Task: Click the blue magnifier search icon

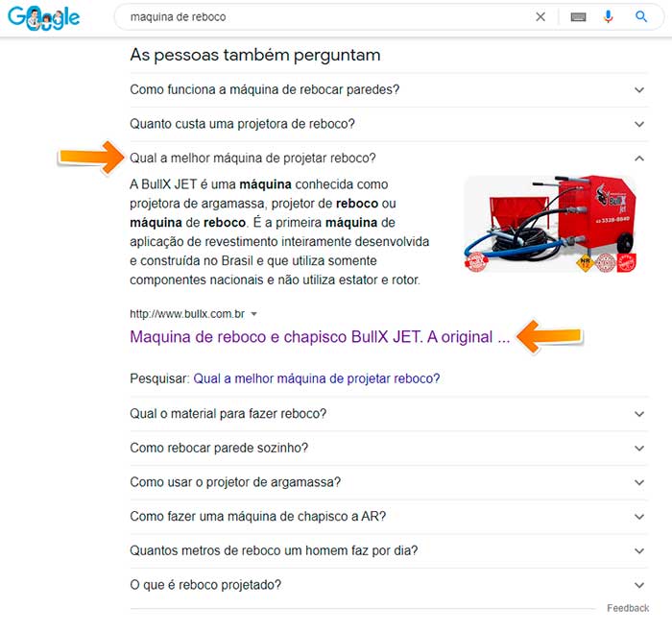Action: click(640, 16)
